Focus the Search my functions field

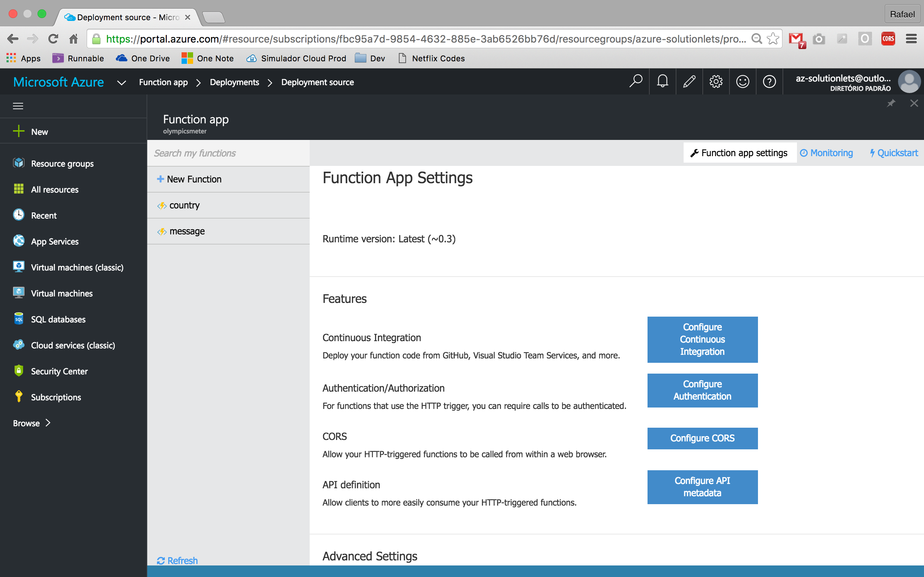coord(228,153)
